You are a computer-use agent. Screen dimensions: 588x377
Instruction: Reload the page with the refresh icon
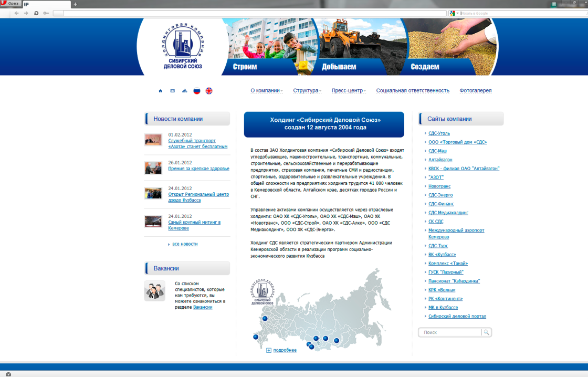click(x=36, y=13)
